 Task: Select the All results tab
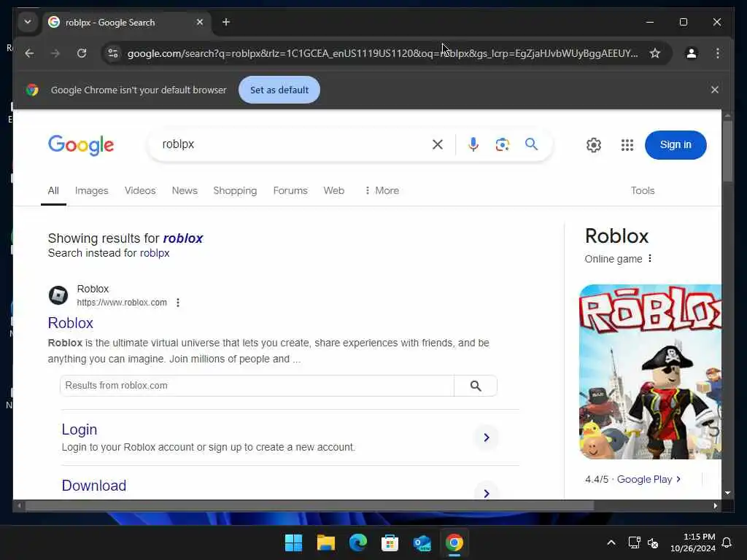53,191
